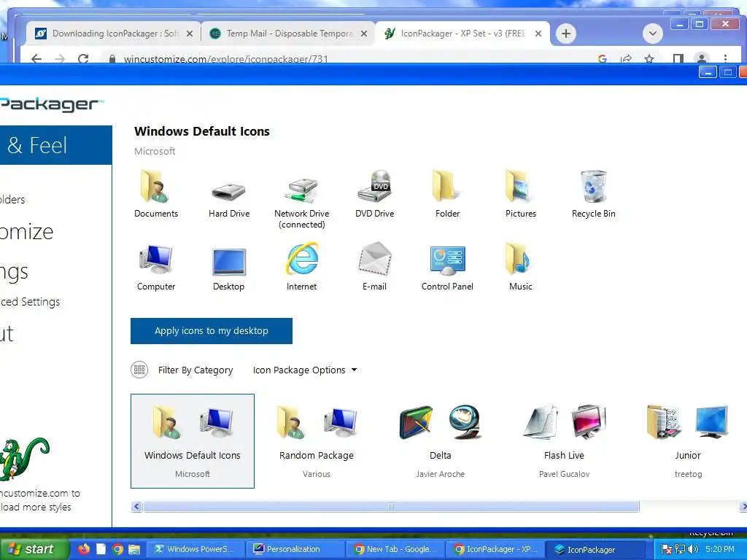Switch to Personalization taskbar button
Screen dimensions: 747x560
click(x=295, y=549)
